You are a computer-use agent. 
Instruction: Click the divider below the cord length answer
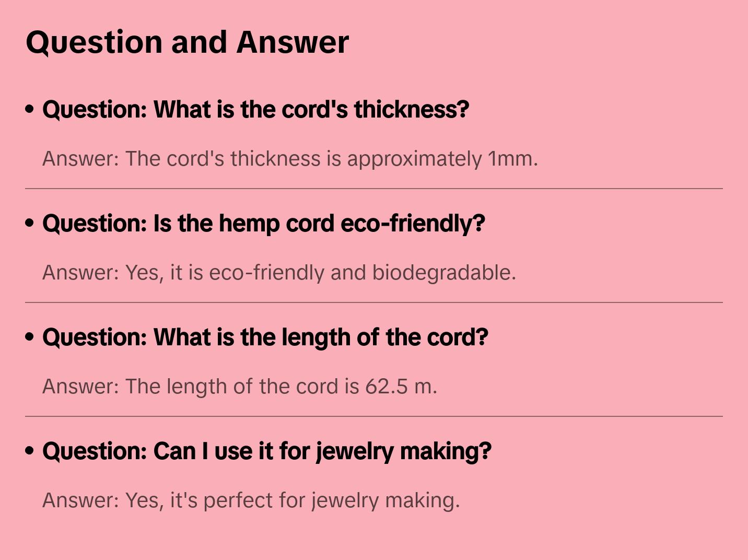pos(374,416)
